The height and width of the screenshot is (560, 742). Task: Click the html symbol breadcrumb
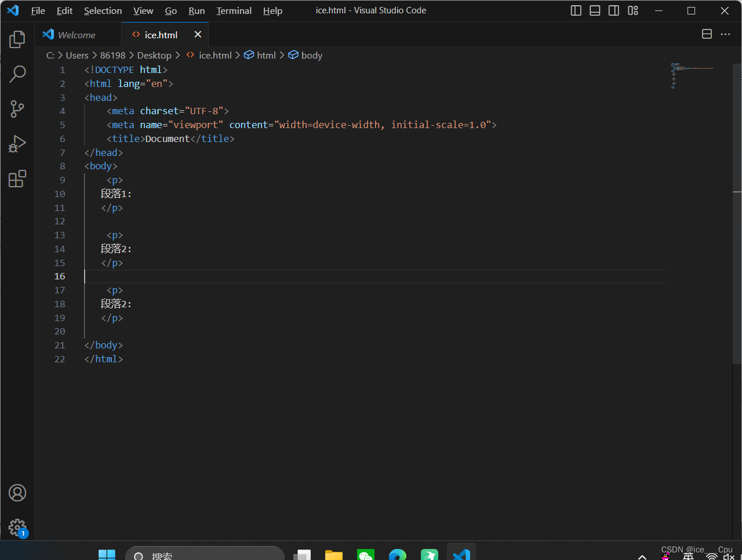click(x=260, y=55)
